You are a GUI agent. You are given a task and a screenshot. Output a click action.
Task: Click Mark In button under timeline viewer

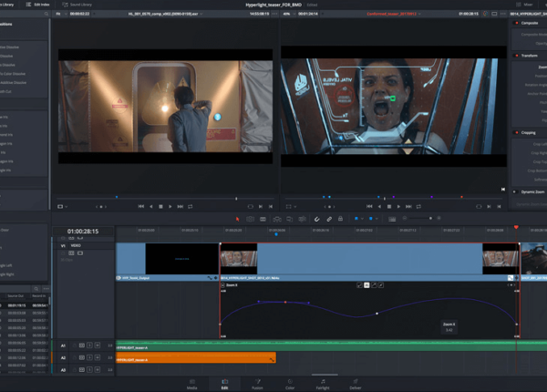click(489, 206)
